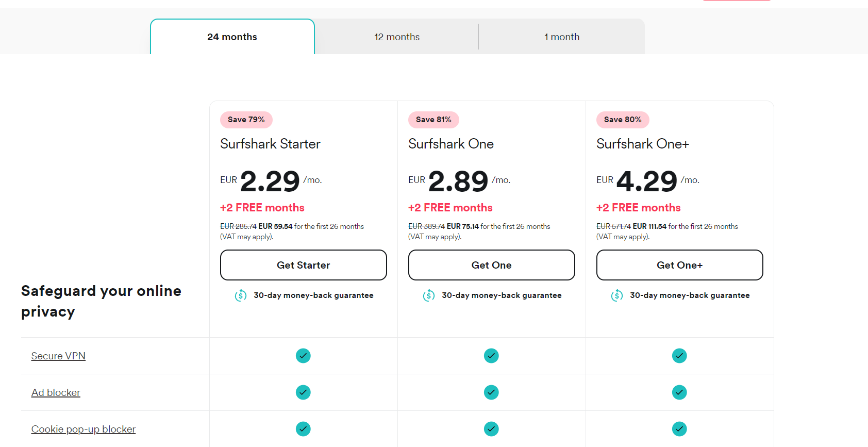Click money-back guarantee icon under Get One
The image size is (868, 447).
click(x=429, y=295)
